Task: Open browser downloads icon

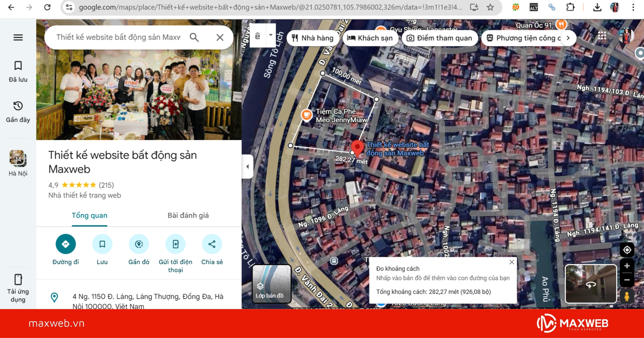Action: pos(597,7)
